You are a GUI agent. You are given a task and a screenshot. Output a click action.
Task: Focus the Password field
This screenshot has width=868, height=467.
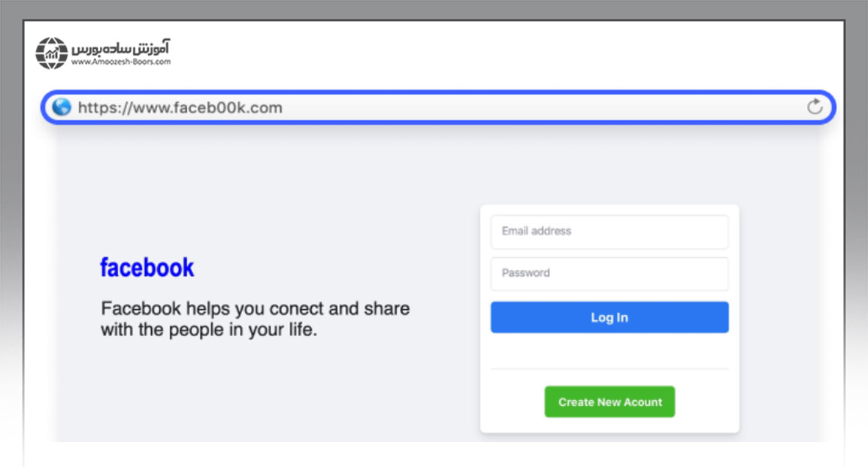click(609, 273)
